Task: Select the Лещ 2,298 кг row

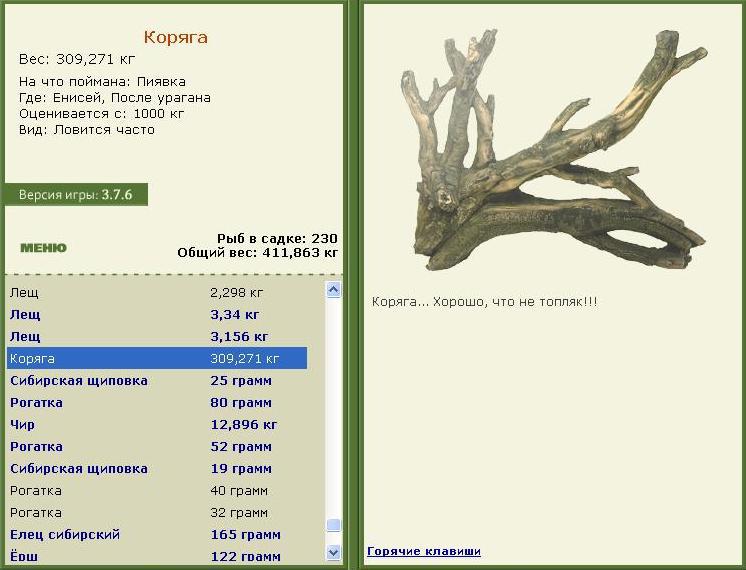Action: 157,292
